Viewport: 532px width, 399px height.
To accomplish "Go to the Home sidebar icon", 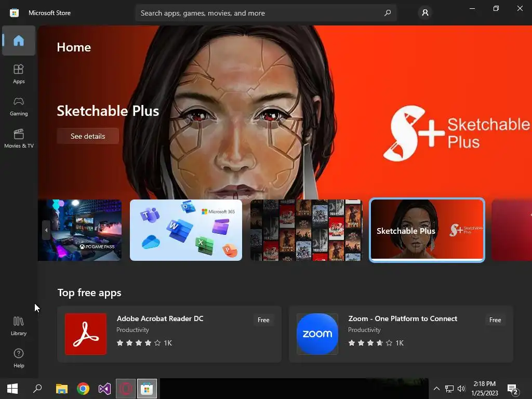I will click(x=19, y=41).
